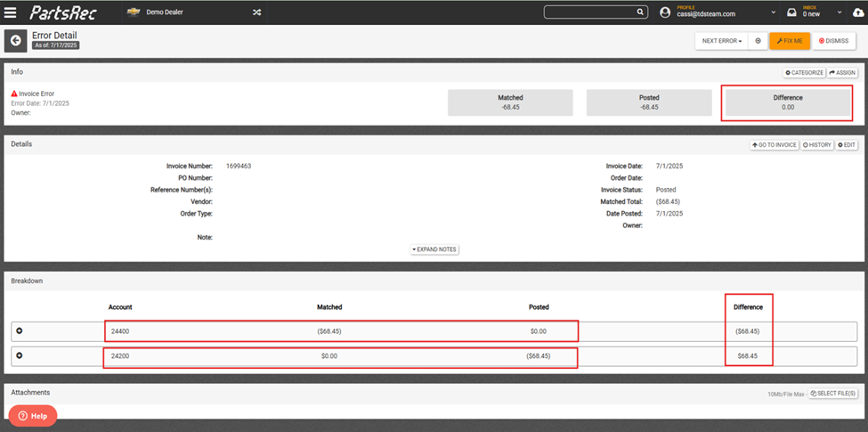Screen dimensions: 868x432
Task: Click the shuffle switch-dealer icon
Action: (x=257, y=12)
